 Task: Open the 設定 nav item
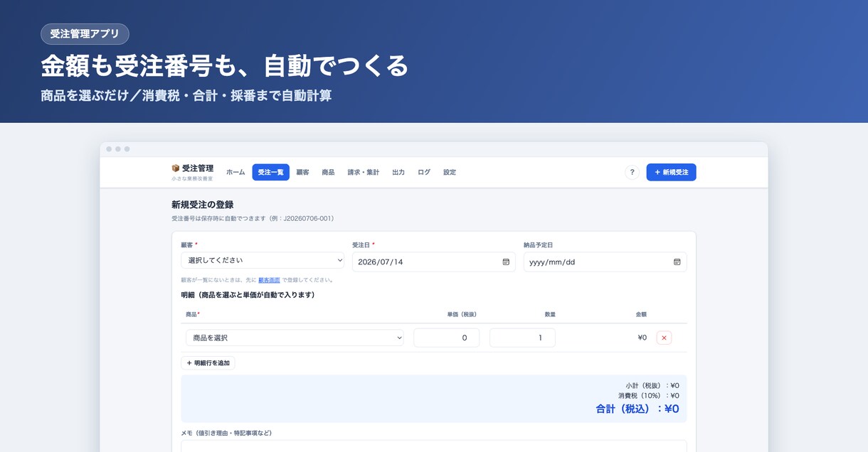coord(450,172)
